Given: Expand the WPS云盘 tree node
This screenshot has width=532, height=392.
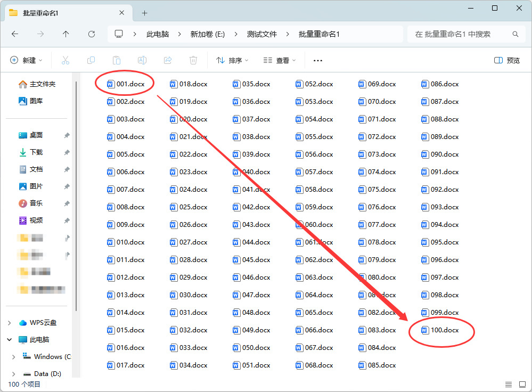Looking at the screenshot, I should 10,323.
